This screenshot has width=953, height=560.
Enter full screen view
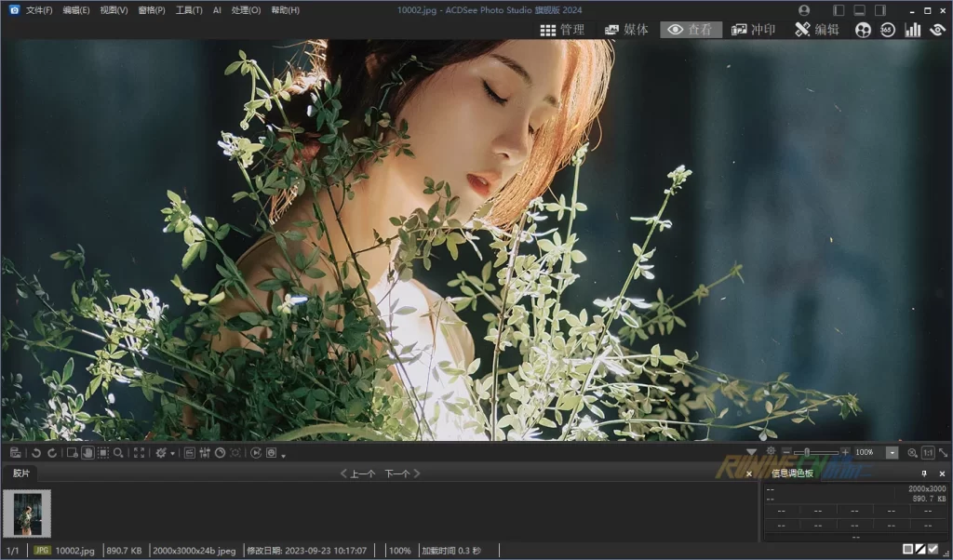(139, 453)
